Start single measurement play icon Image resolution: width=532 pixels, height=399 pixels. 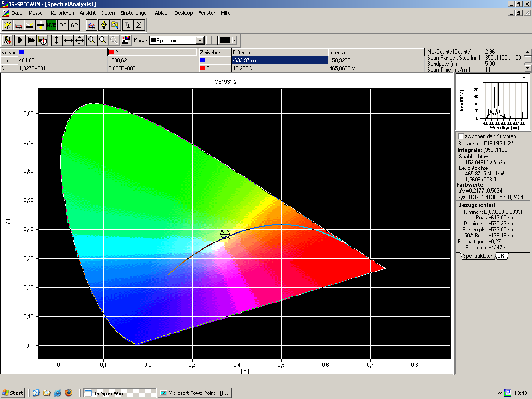point(20,40)
